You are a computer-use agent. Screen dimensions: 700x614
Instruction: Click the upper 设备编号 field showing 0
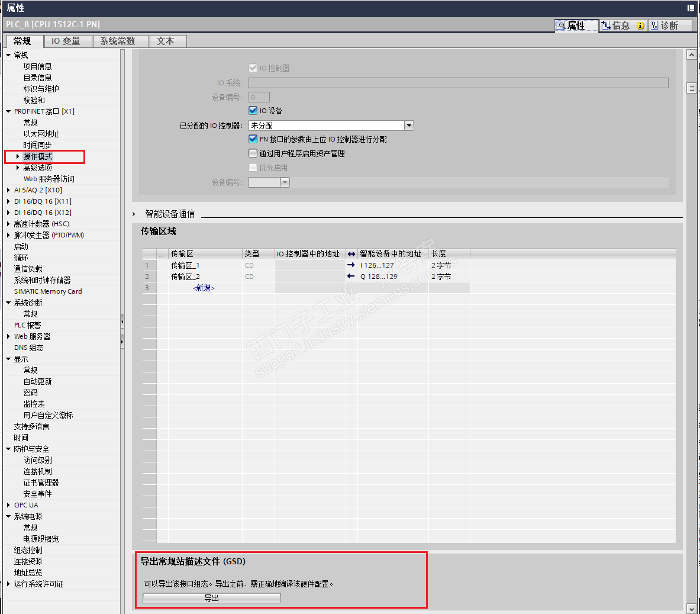click(x=259, y=97)
